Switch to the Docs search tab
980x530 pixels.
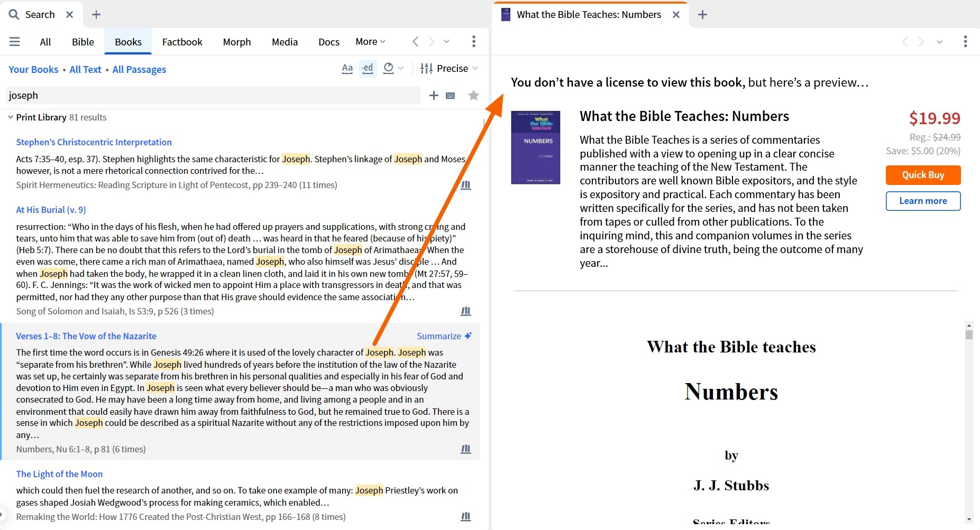pyautogui.click(x=329, y=42)
